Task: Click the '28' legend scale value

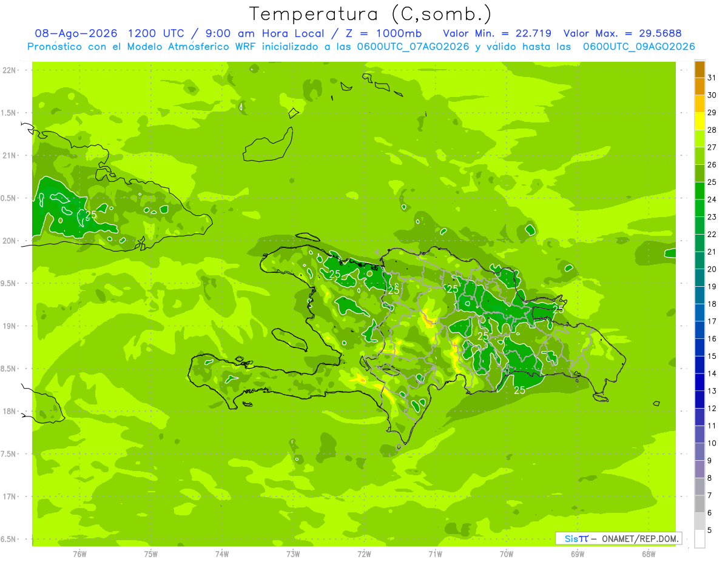Action: coord(712,130)
